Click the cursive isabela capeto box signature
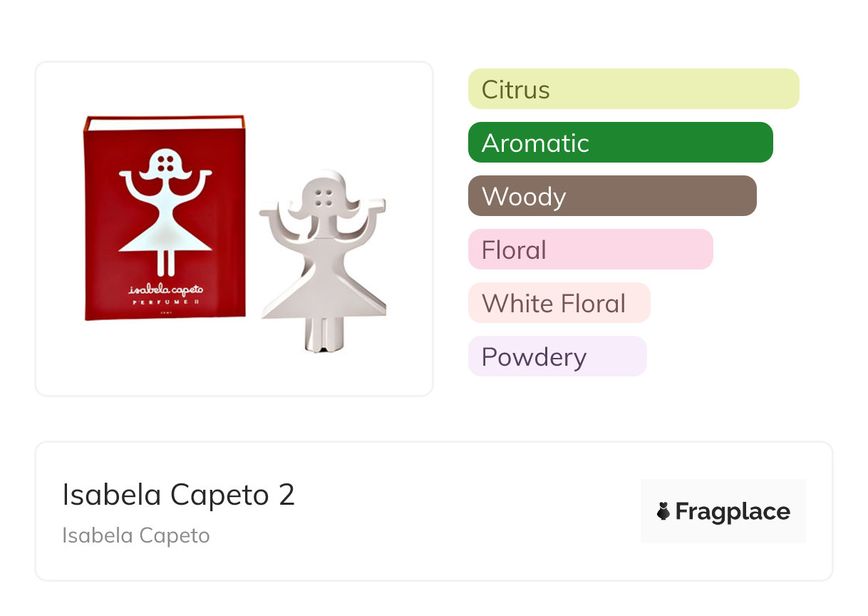Image resolution: width=868 pixels, height=616 pixels. pos(165,289)
